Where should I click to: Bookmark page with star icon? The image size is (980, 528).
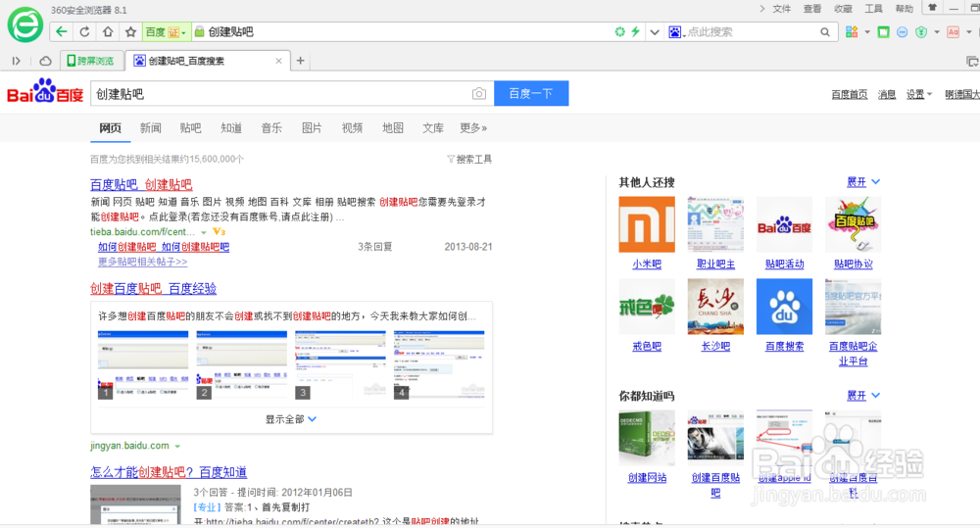point(130,32)
